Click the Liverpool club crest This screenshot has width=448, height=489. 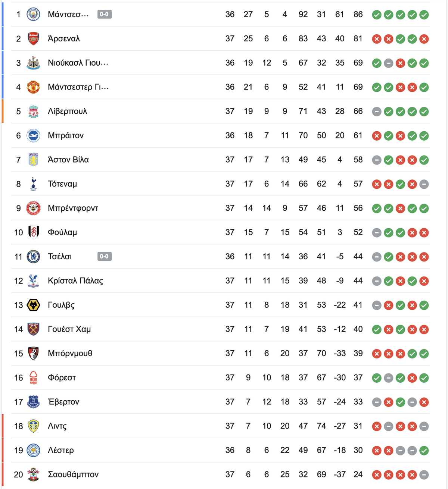34,112
